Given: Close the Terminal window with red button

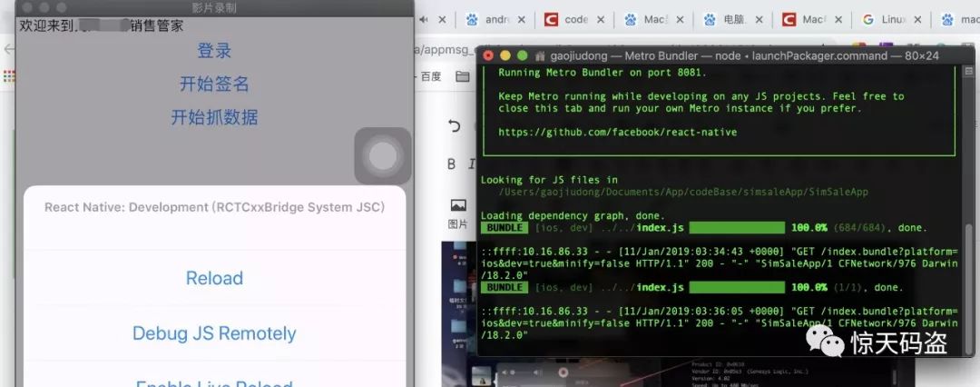Looking at the screenshot, I should 489,55.
